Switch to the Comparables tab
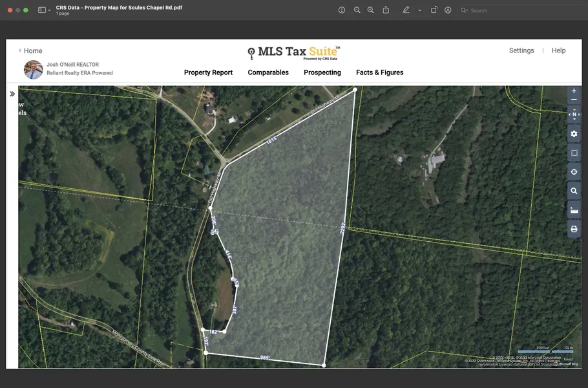This screenshot has width=588, height=388. coord(268,72)
